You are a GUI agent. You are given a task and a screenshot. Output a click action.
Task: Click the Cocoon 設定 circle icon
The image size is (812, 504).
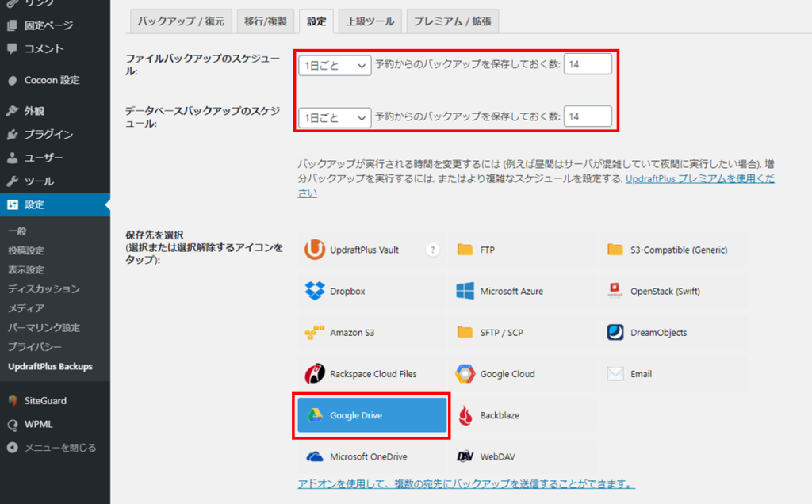point(13,80)
